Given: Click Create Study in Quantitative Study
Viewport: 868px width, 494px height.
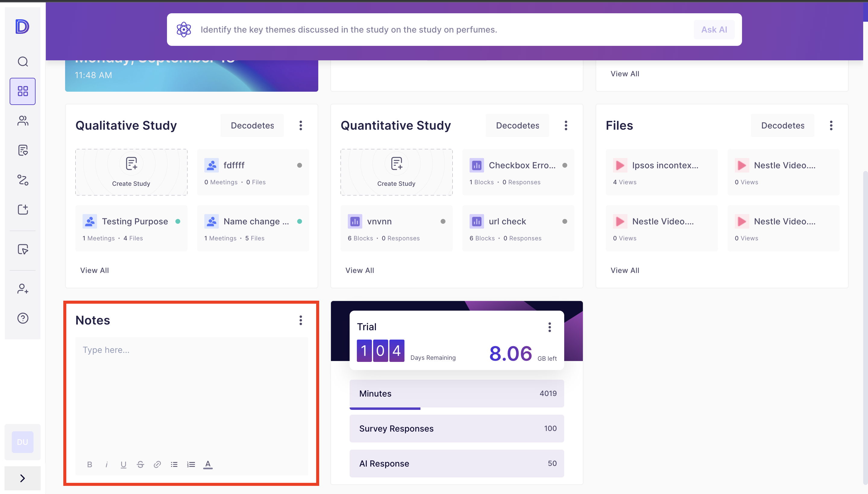Looking at the screenshot, I should click(x=396, y=172).
